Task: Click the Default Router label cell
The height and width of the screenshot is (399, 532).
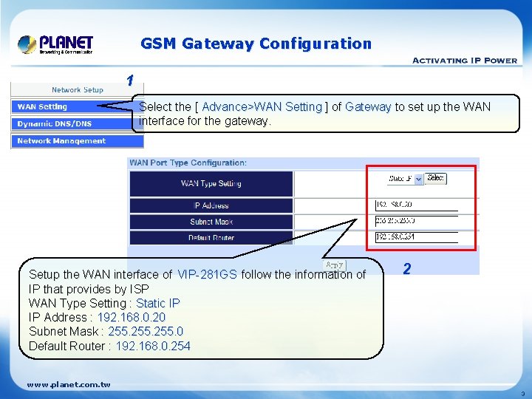Action: [x=211, y=237]
